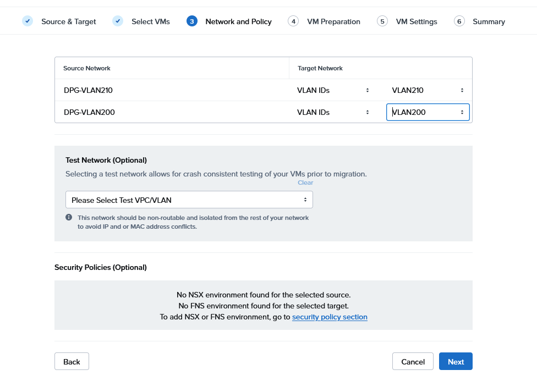The height and width of the screenshot is (392, 537).
Task: Click the step 3 circle icon
Action: tap(192, 21)
